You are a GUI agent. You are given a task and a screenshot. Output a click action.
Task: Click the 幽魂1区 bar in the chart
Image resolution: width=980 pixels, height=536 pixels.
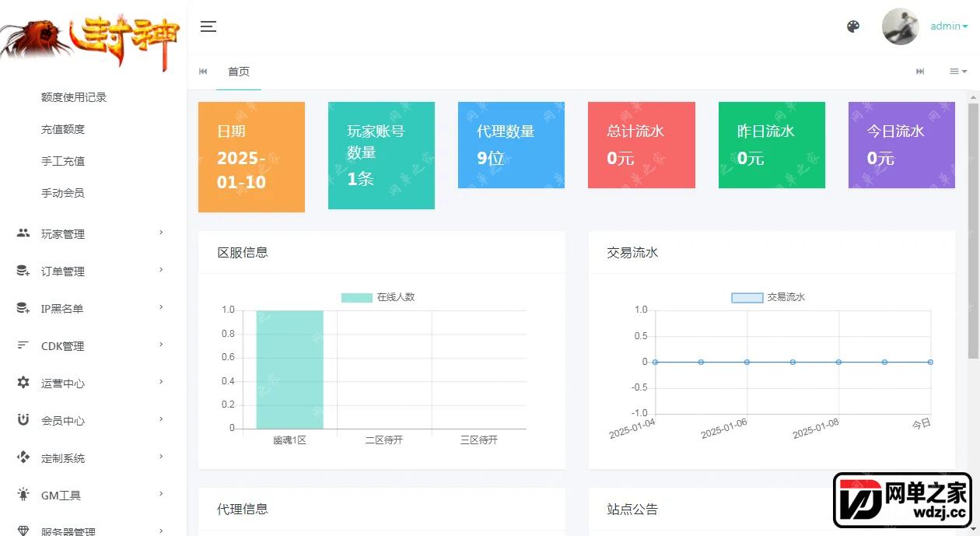point(289,370)
